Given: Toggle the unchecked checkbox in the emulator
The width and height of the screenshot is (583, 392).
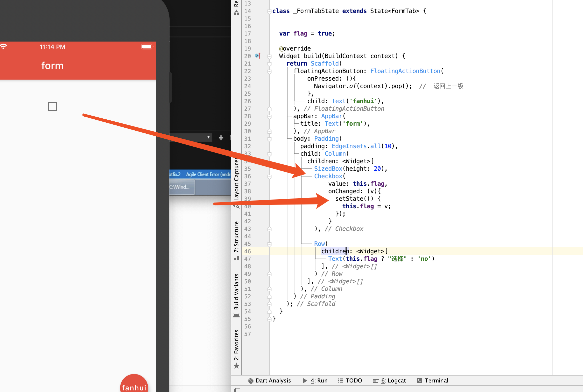Looking at the screenshot, I should pyautogui.click(x=52, y=107).
